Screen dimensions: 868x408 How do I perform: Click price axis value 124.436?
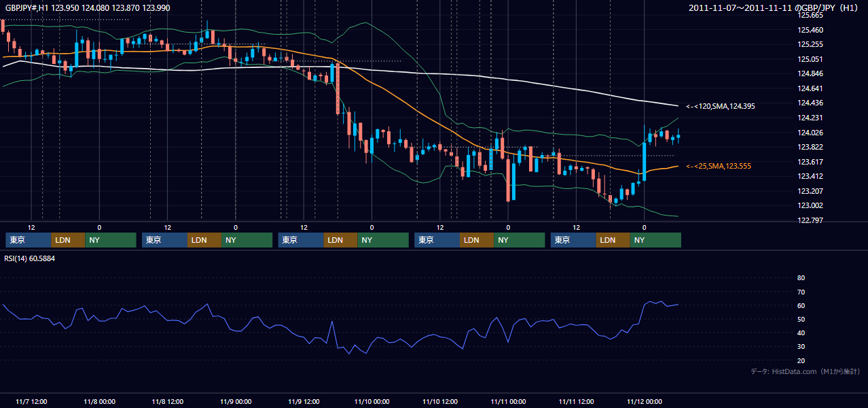pyautogui.click(x=810, y=103)
